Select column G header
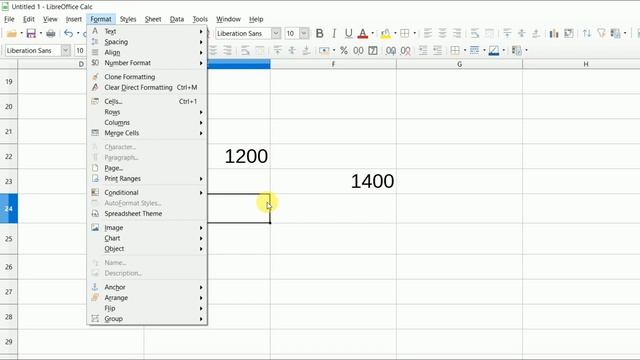 pyautogui.click(x=460, y=64)
